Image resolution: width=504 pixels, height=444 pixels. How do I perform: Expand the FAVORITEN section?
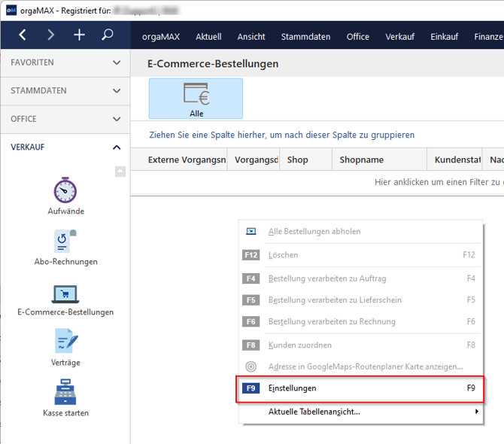click(x=65, y=62)
